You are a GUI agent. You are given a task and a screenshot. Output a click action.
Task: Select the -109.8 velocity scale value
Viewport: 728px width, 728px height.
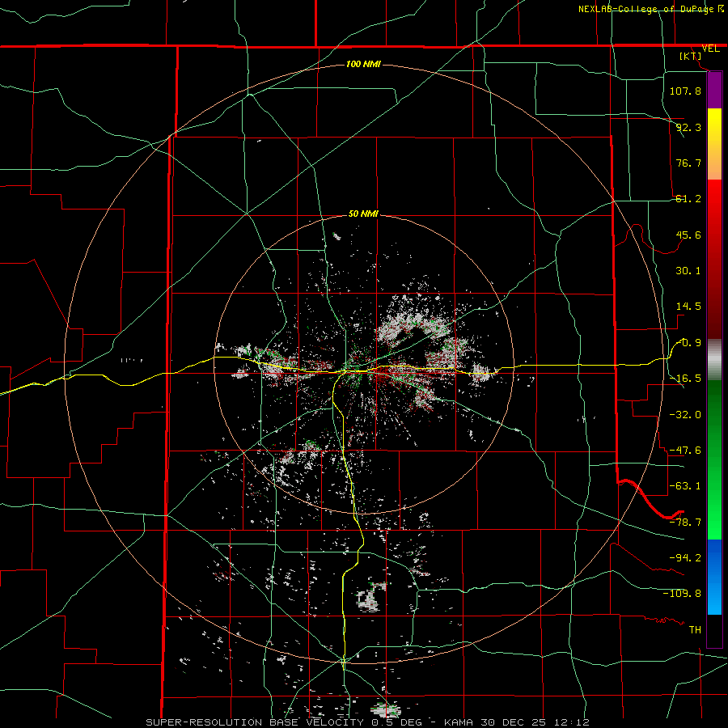[x=682, y=594]
